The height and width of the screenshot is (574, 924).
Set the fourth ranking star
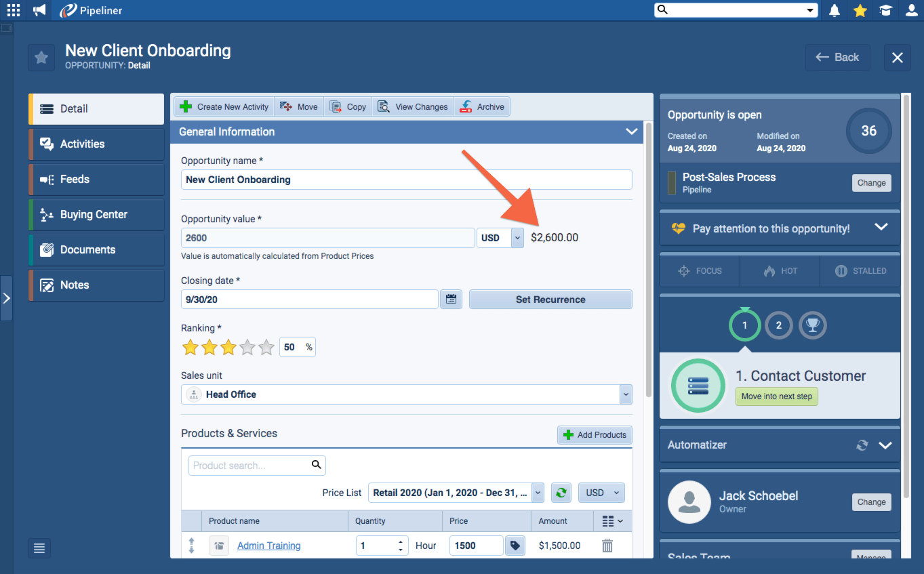click(x=247, y=346)
